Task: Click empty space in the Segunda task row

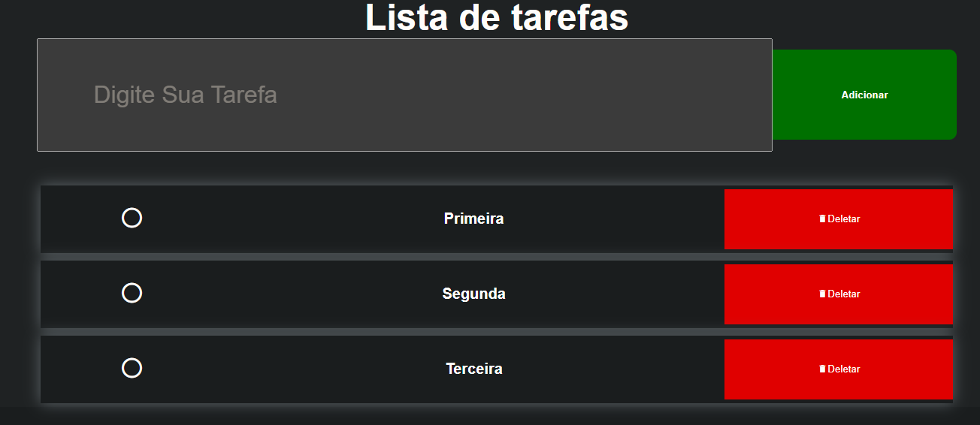Action: point(301,294)
